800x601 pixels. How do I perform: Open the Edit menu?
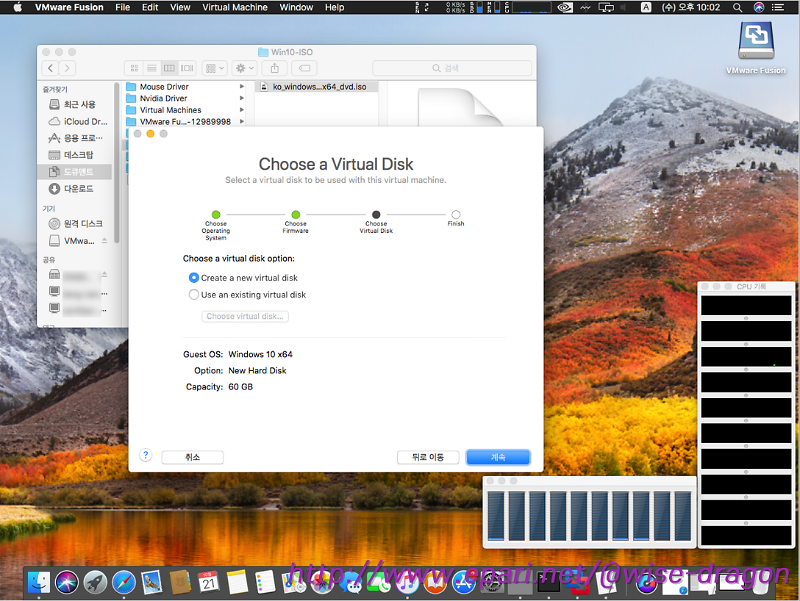[x=150, y=7]
